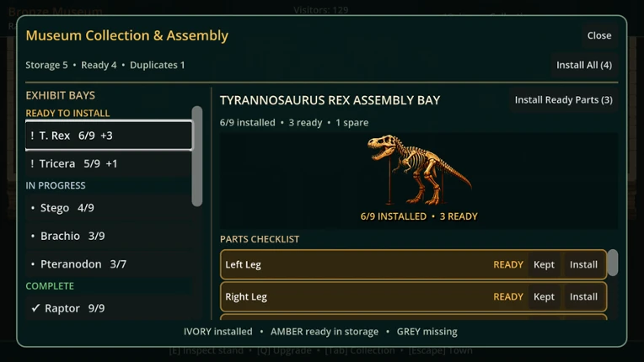This screenshot has height=362, width=644.
Task: Click the Raptor checkmark icon
Action: click(x=35, y=308)
